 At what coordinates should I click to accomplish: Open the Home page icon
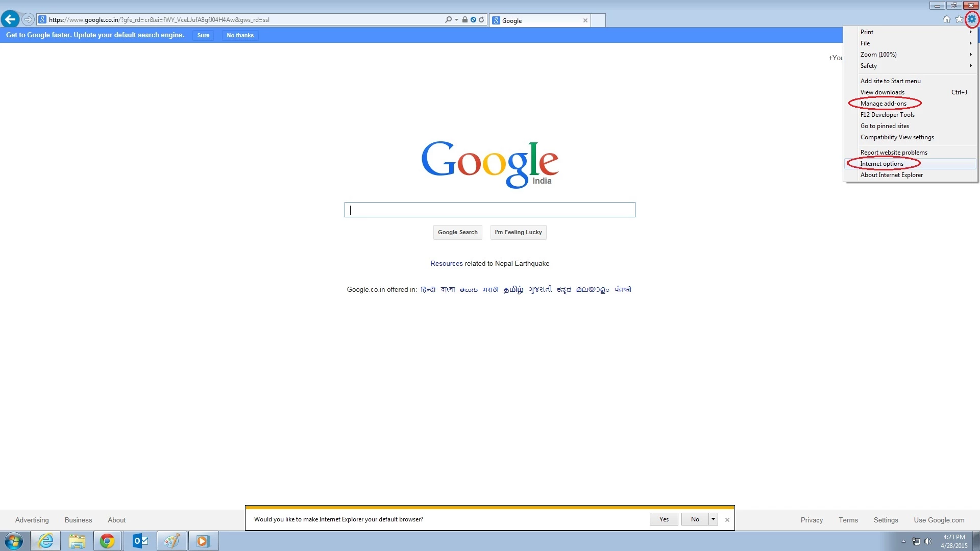(946, 19)
